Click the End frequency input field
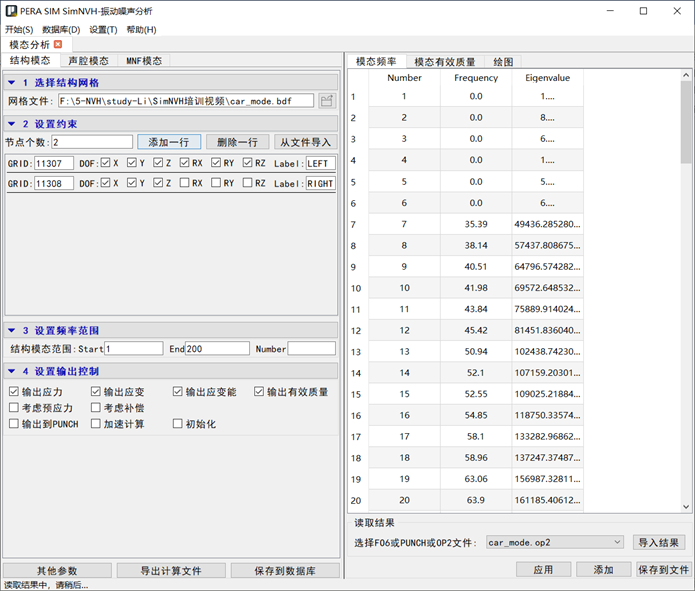 217,349
